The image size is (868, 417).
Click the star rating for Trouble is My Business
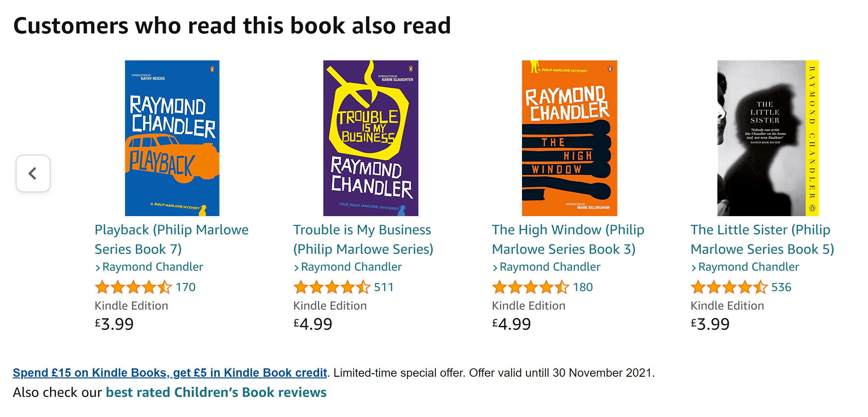pyautogui.click(x=331, y=287)
